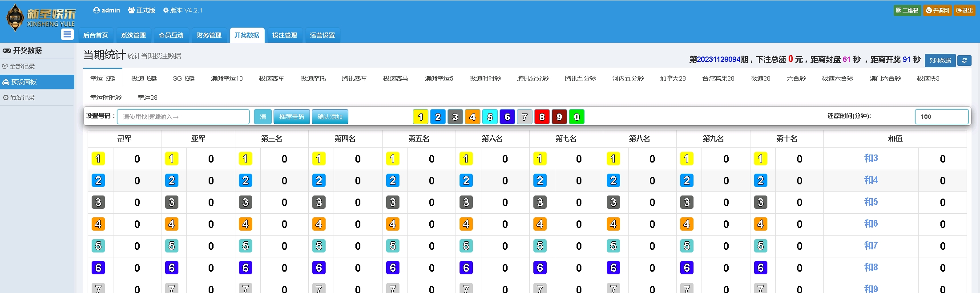
Task: Click the 和3 sum value link
Action: 871,159
